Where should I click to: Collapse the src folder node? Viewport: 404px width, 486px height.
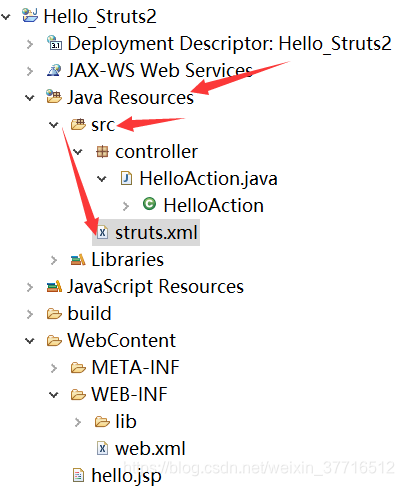(x=54, y=125)
